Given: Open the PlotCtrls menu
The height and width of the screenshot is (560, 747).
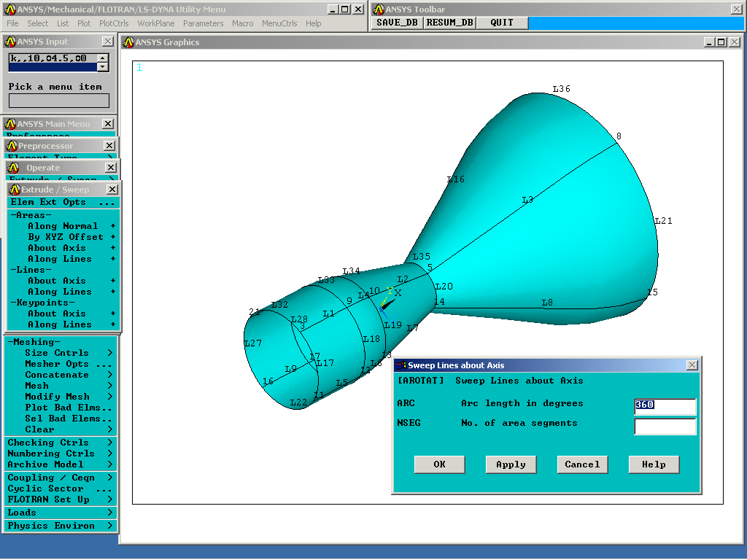Looking at the screenshot, I should pos(114,23).
